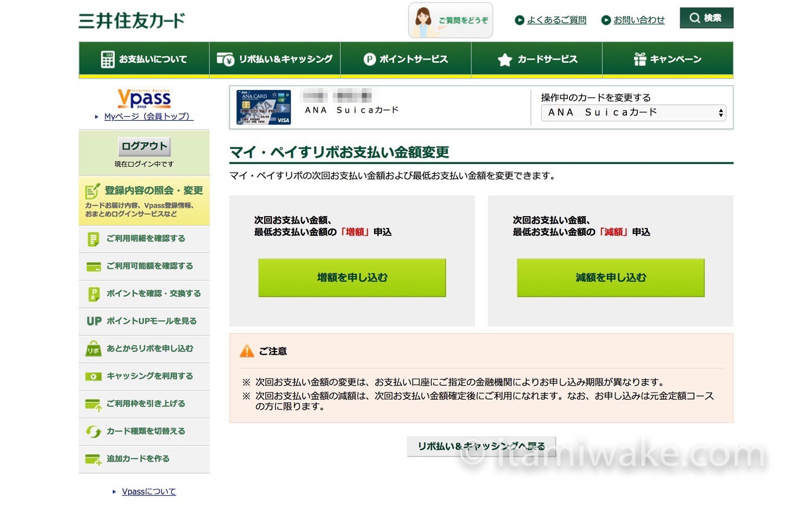Select ご利用枠を引き上げる
The image size is (812, 508).
[x=144, y=405]
